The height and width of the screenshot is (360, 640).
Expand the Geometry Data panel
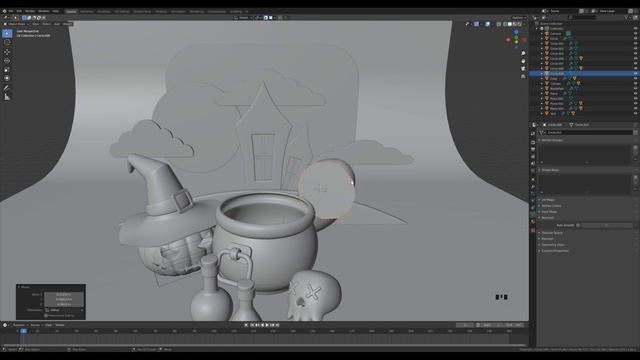pos(552,245)
